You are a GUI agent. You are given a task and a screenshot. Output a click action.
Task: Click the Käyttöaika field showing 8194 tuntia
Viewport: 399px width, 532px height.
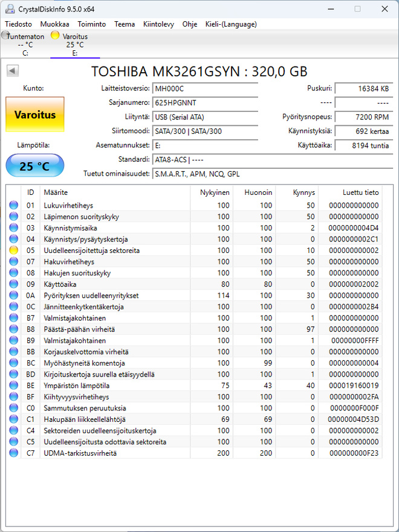(x=364, y=145)
